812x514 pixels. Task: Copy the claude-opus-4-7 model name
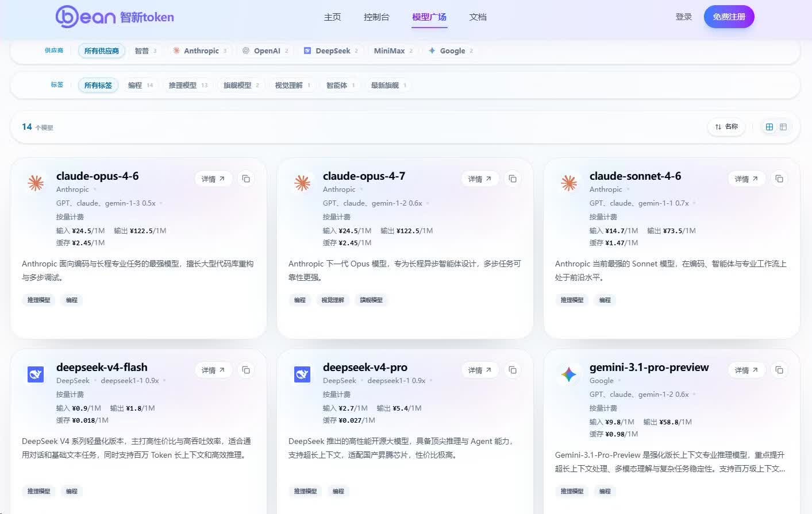click(513, 179)
